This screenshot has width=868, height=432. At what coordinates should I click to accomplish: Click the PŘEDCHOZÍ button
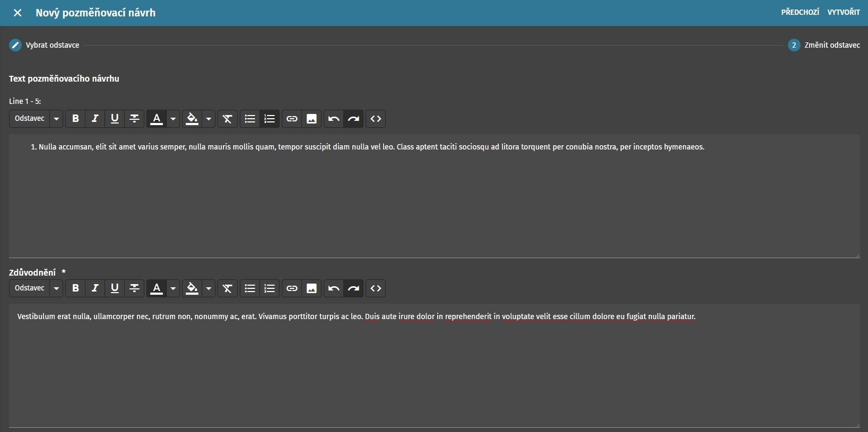(x=800, y=12)
